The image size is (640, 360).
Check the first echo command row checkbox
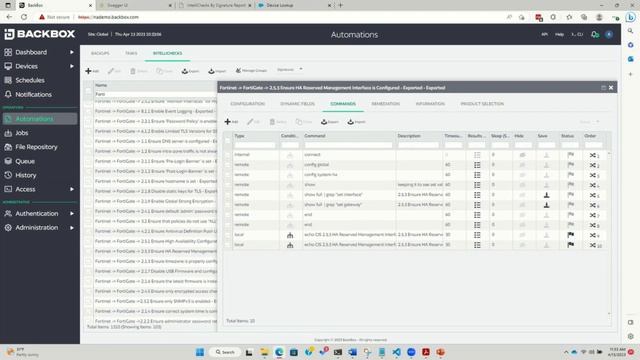tap(228, 235)
